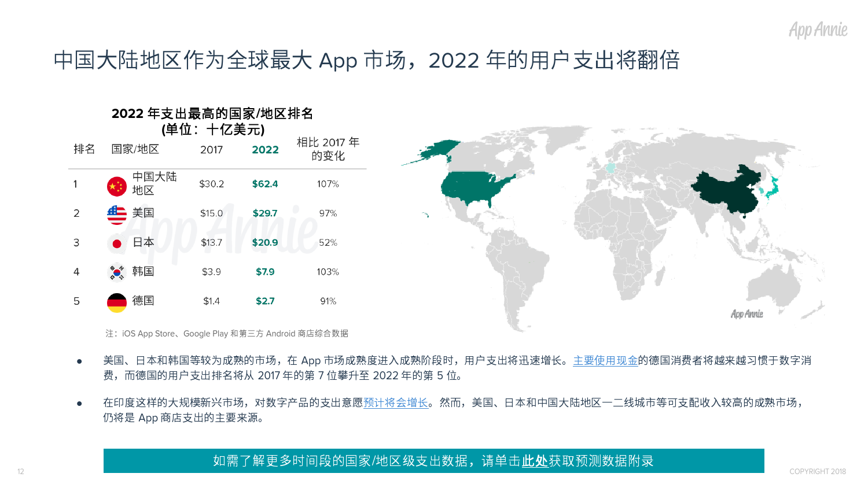Click the COPYRIGHT 2018 footer text
This screenshot has width=868, height=488.
pos(818,472)
